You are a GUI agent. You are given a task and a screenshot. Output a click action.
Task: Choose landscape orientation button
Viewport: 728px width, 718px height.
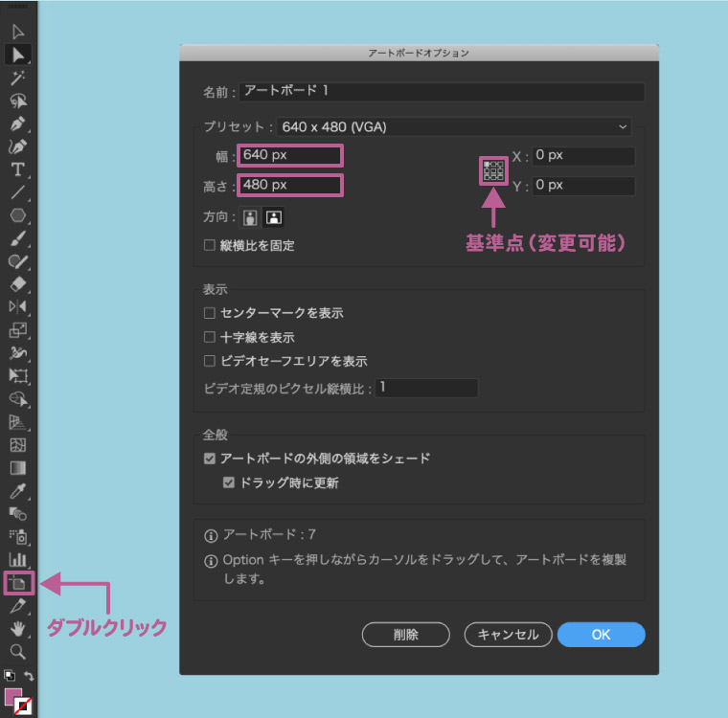tap(273, 217)
